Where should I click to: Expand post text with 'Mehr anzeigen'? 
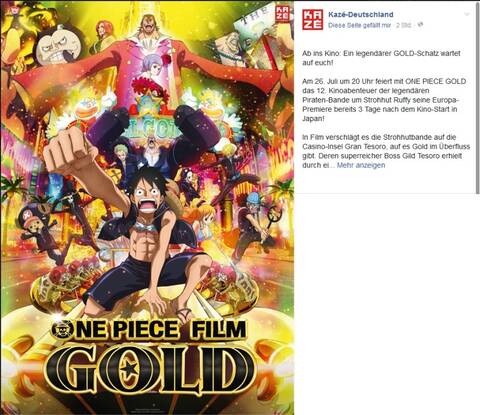(x=361, y=165)
